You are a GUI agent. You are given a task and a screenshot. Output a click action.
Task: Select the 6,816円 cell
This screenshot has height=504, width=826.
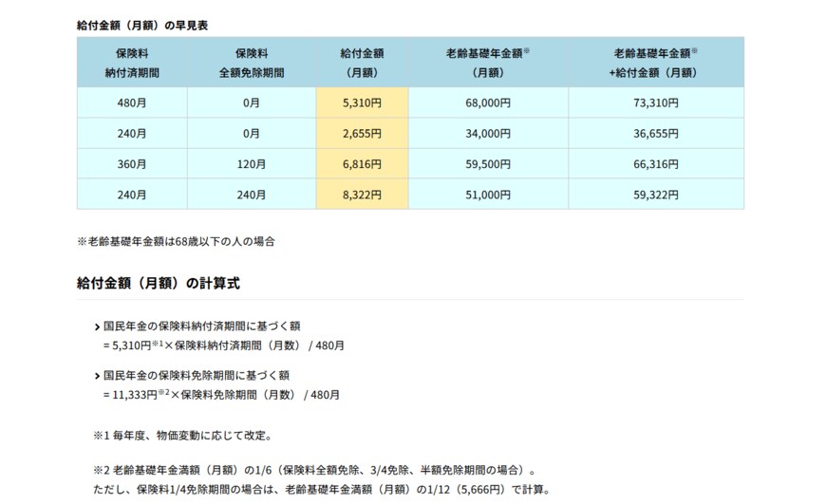tap(363, 164)
